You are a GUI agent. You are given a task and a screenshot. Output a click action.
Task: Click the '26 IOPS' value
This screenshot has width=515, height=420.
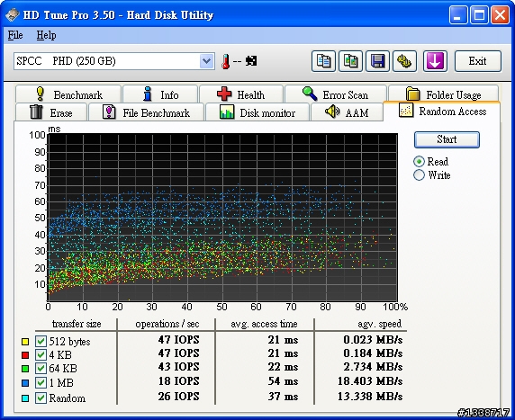click(x=178, y=397)
